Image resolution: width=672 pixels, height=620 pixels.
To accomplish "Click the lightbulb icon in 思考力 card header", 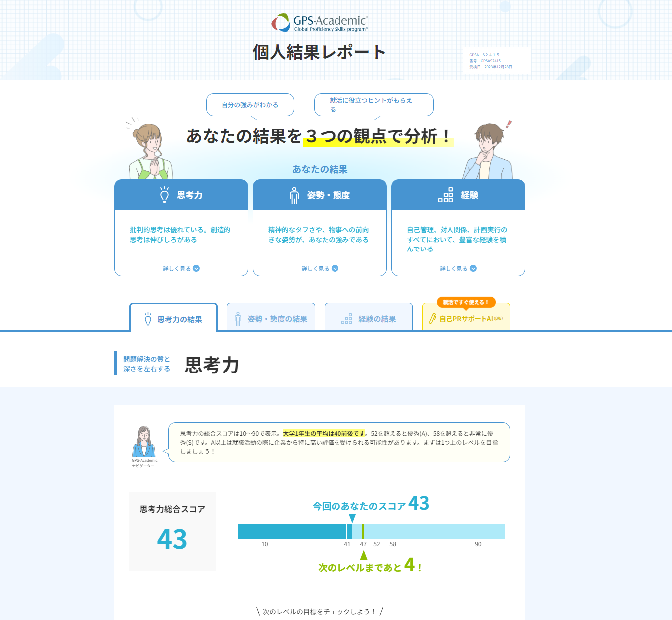I will tap(164, 195).
